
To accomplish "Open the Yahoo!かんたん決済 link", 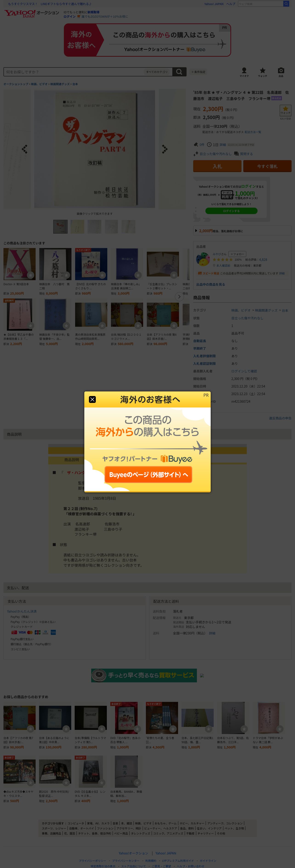I will point(22,611).
